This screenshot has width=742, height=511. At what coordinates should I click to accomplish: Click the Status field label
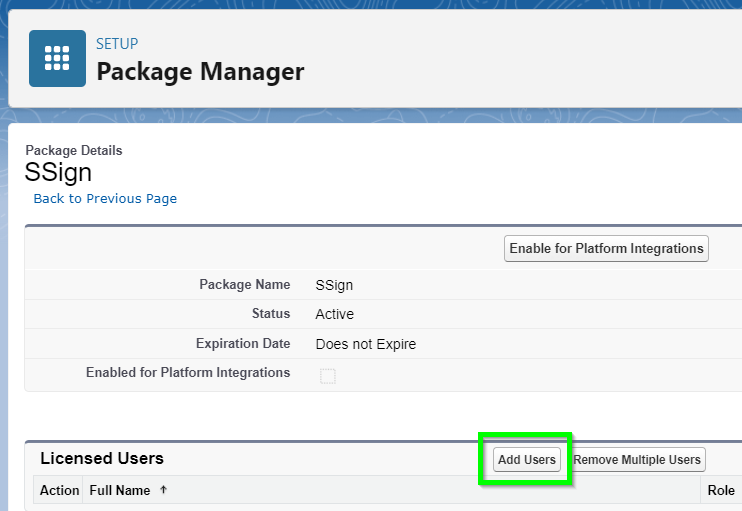pyautogui.click(x=271, y=313)
